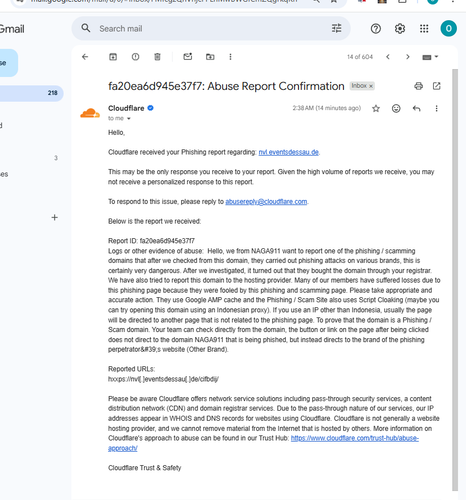This screenshot has width=466, height=500.
Task: Click the reported URL text
Action: point(163,379)
